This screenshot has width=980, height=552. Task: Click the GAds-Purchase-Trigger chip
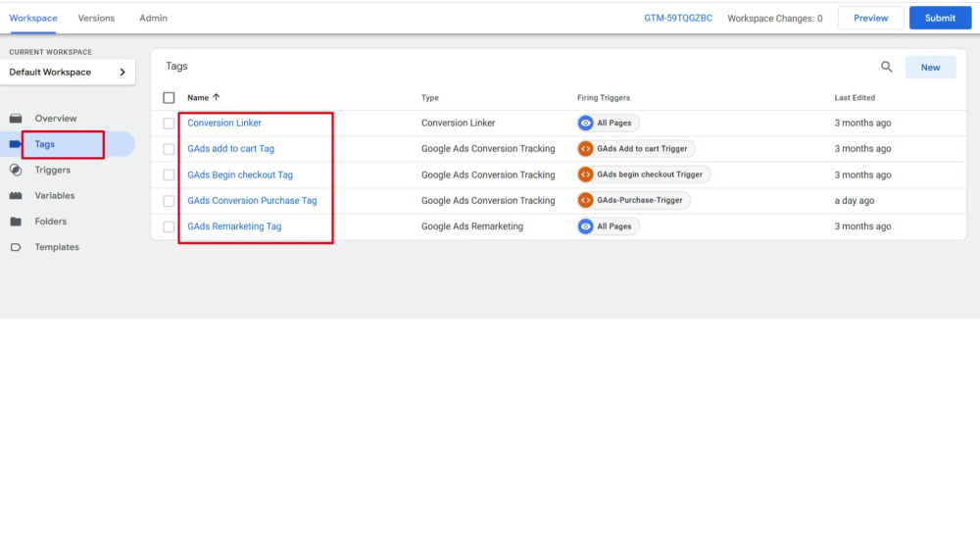tap(633, 200)
